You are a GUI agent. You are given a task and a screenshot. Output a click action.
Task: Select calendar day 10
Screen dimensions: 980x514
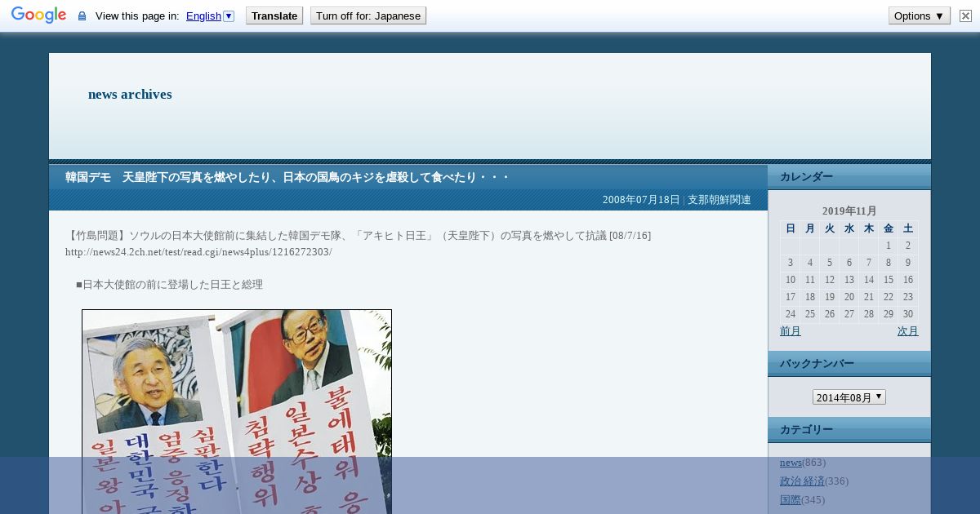tap(791, 280)
